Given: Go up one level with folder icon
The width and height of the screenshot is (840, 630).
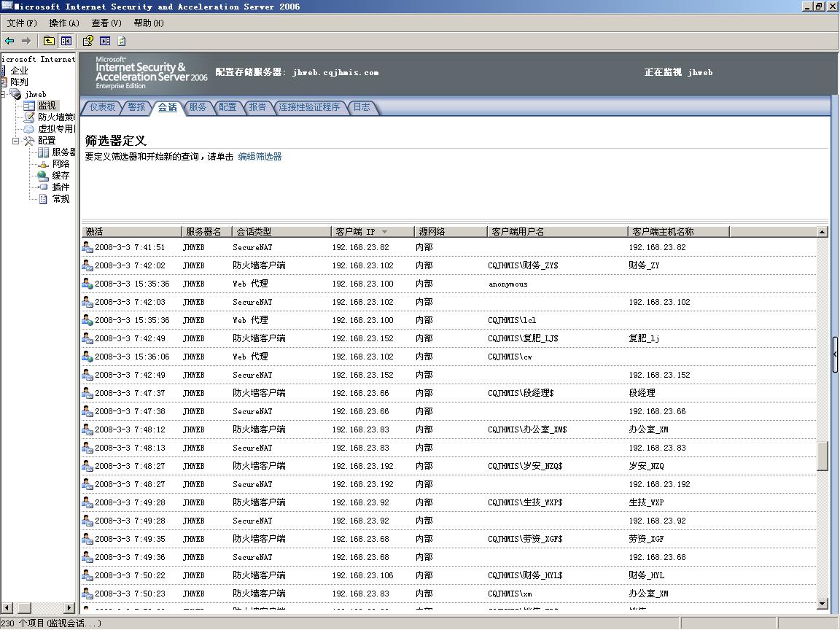Looking at the screenshot, I should click(49, 41).
